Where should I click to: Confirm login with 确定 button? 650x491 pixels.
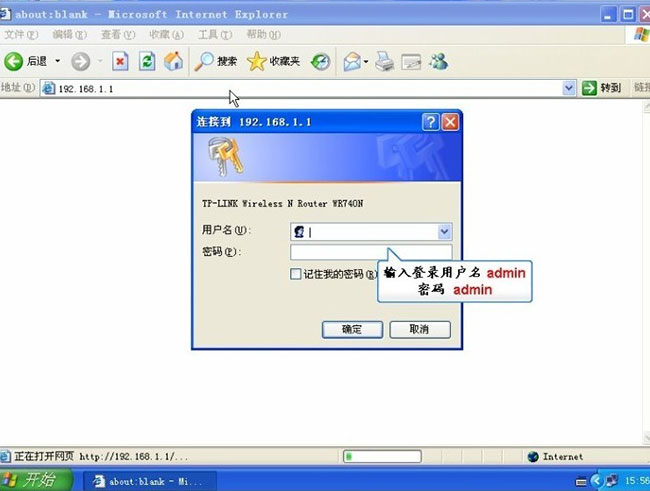click(352, 330)
